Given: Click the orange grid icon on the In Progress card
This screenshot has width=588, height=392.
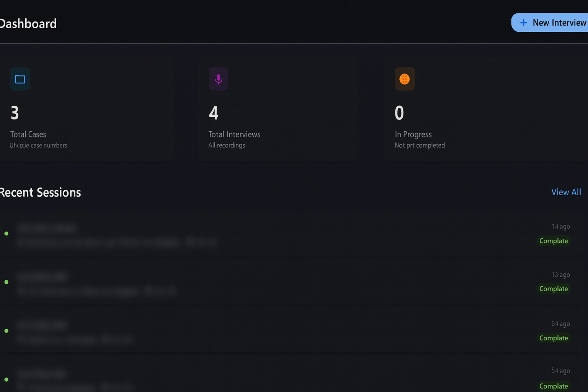Looking at the screenshot, I should [x=405, y=79].
